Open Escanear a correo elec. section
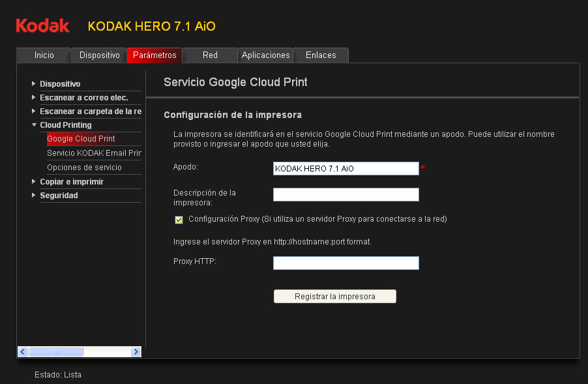Viewport: 588px width, 384px height. pyautogui.click(x=84, y=98)
